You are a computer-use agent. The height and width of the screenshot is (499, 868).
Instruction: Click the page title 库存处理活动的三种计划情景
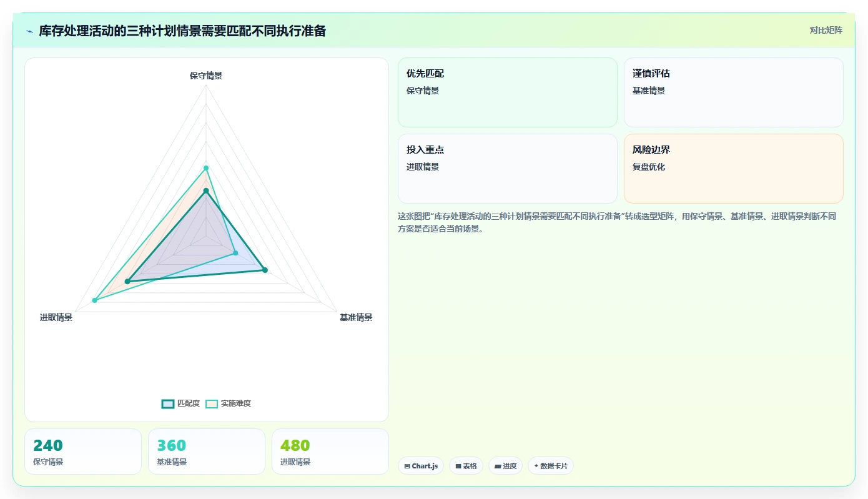[x=182, y=31]
